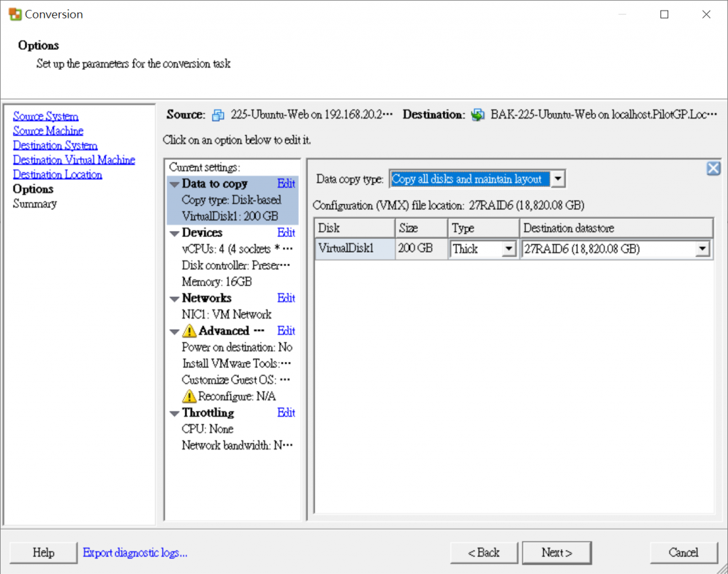Viewport: 728px width, 574px height.
Task: Go to the Destination Location step
Action: (58, 174)
